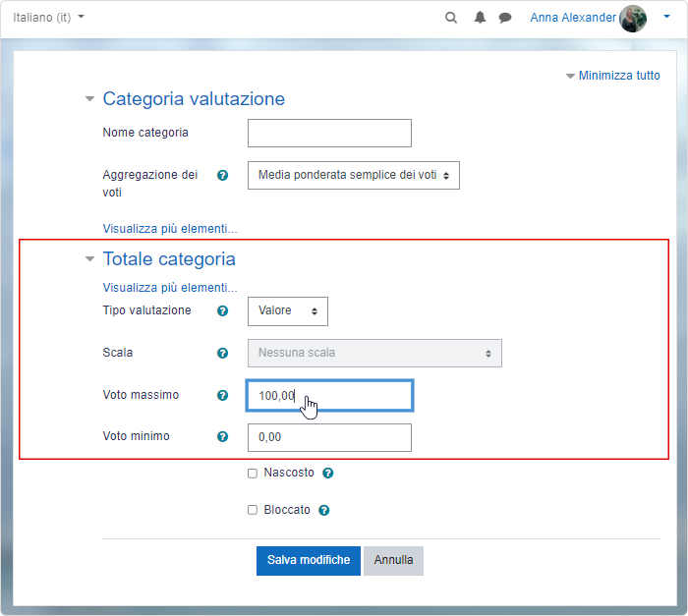The height and width of the screenshot is (616, 688).
Task: Open help for Voto minimo
Action: (x=222, y=437)
